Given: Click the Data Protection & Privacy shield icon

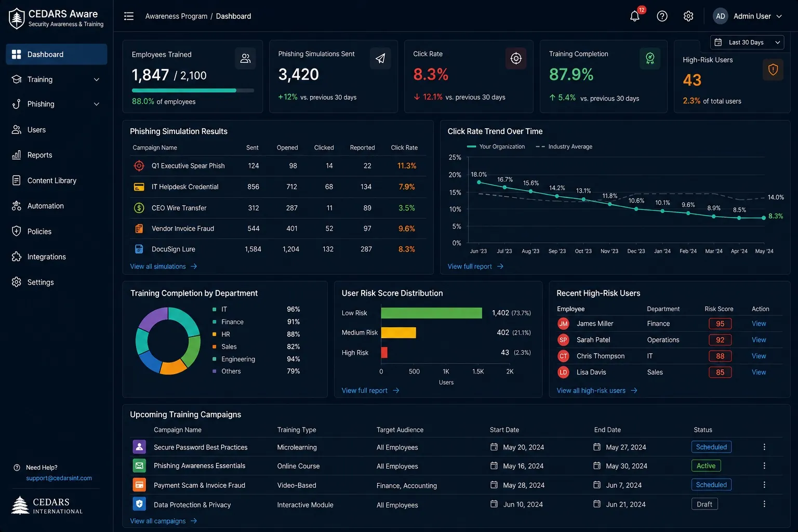Looking at the screenshot, I should (139, 504).
